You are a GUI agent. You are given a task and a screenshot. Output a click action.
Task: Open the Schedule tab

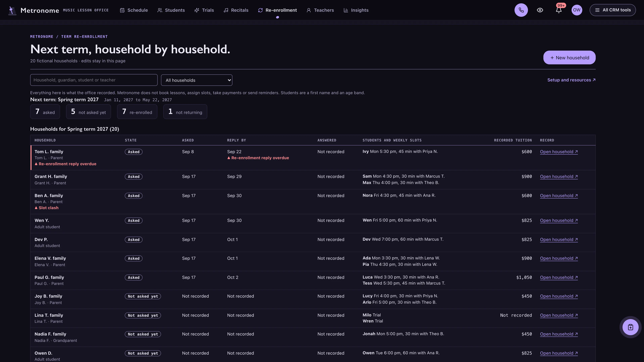[x=134, y=10]
